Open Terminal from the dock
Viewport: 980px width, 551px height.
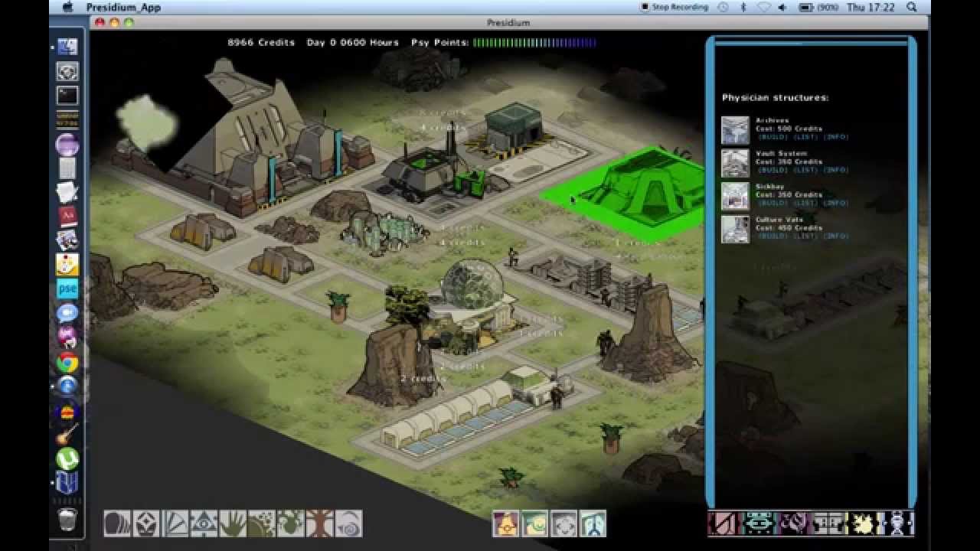coord(67,96)
